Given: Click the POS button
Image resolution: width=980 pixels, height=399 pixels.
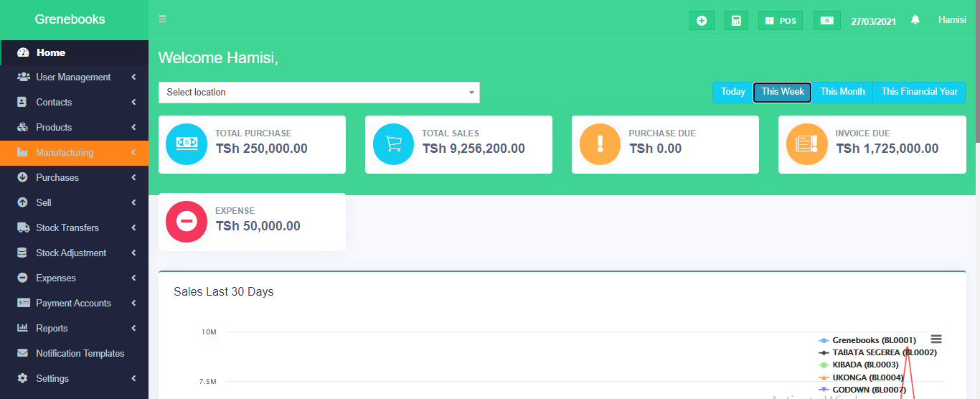Looking at the screenshot, I should pos(781,21).
